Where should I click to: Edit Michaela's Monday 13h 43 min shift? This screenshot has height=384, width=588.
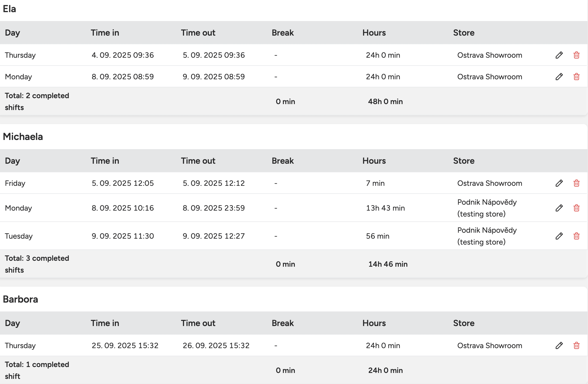pyautogui.click(x=559, y=208)
